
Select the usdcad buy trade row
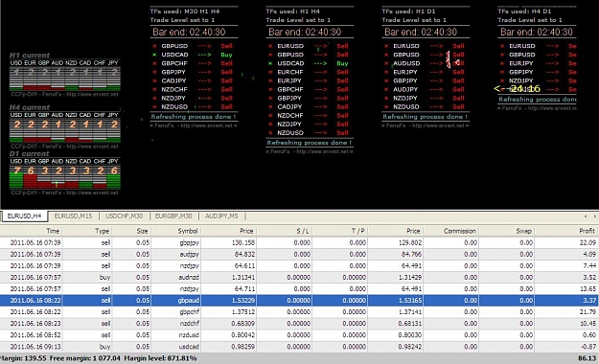click(299, 347)
